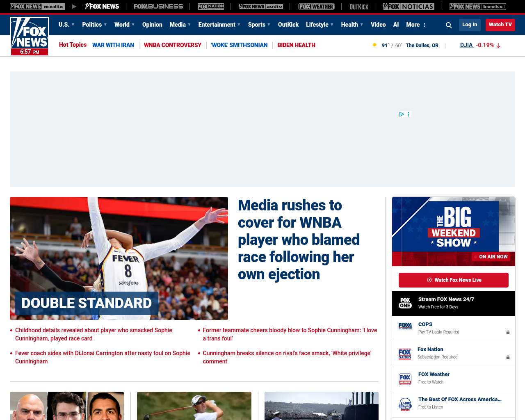Visit OutKick logo in top bar
Image resolution: width=525 pixels, height=420 pixels.
pos(359,7)
